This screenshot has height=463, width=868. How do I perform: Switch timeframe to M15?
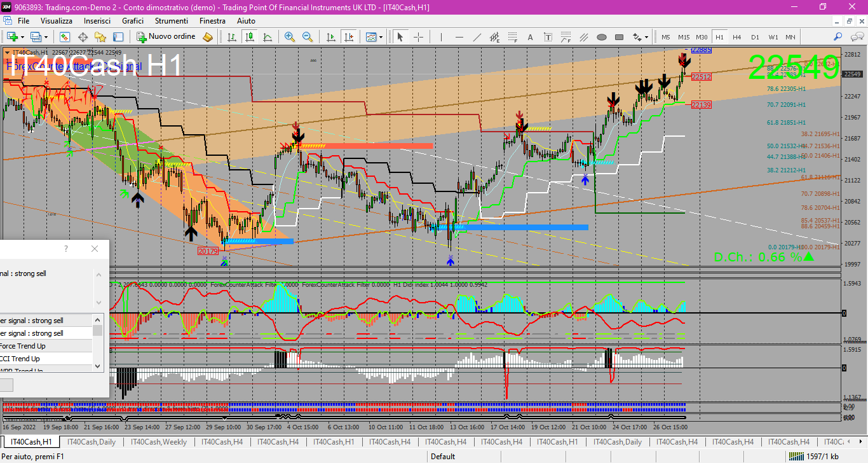point(684,37)
